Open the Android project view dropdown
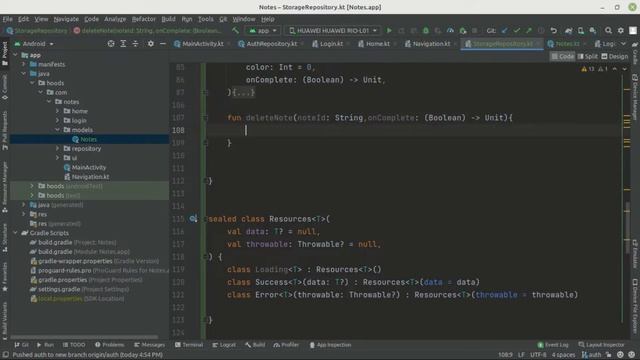 click(x=34, y=44)
